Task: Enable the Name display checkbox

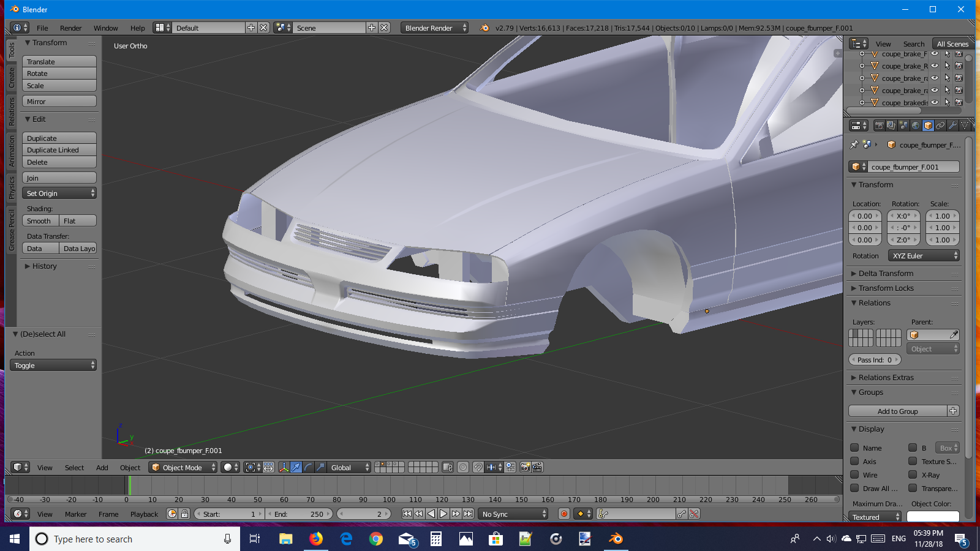Action: tap(854, 448)
